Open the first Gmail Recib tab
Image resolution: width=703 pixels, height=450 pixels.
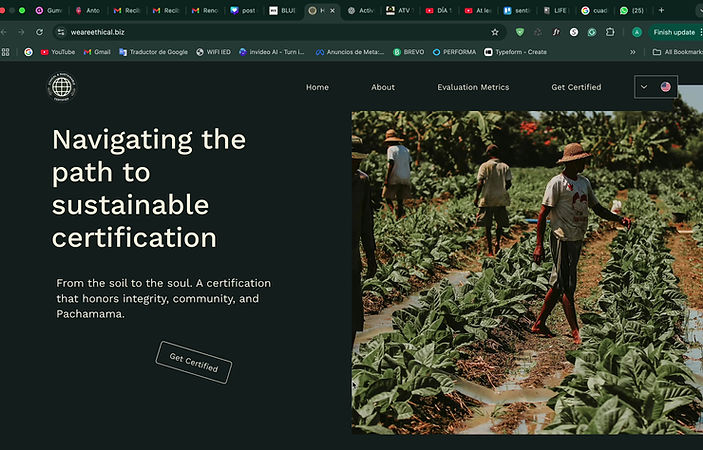(126, 10)
